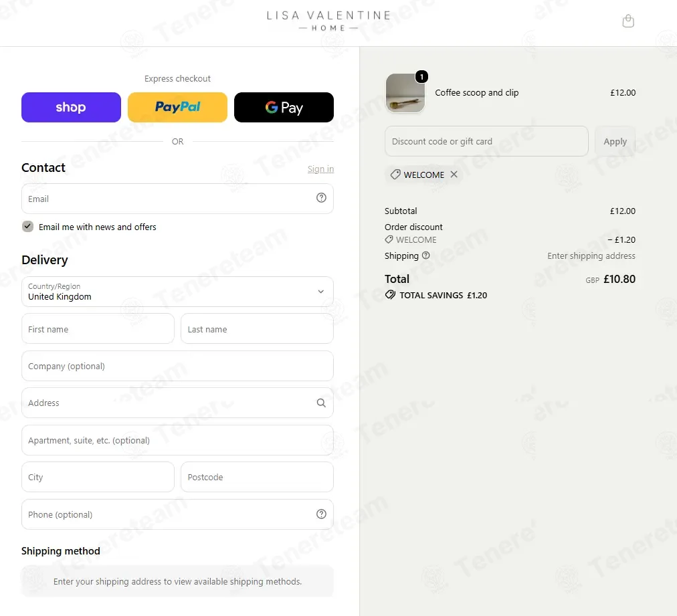
Task: Open the Country/Region dropdown
Action: coord(177,292)
